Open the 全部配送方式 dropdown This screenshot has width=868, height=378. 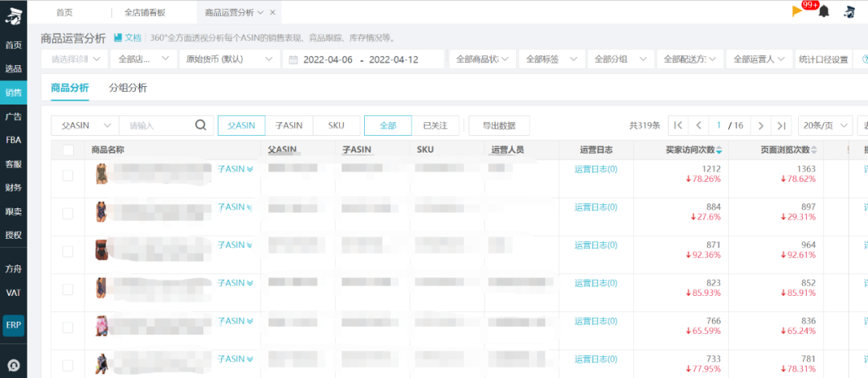(x=690, y=60)
